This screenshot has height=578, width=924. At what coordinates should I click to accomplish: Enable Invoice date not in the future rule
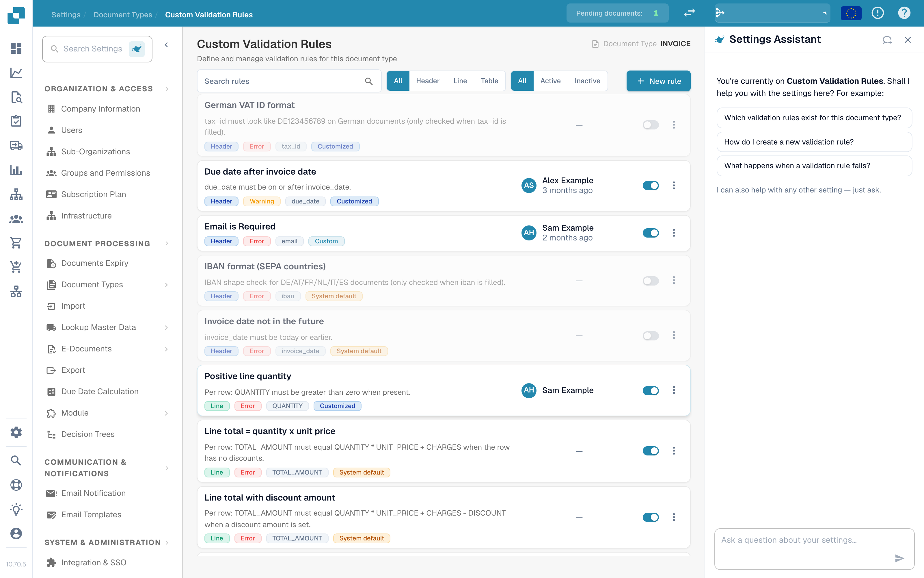pyautogui.click(x=651, y=336)
